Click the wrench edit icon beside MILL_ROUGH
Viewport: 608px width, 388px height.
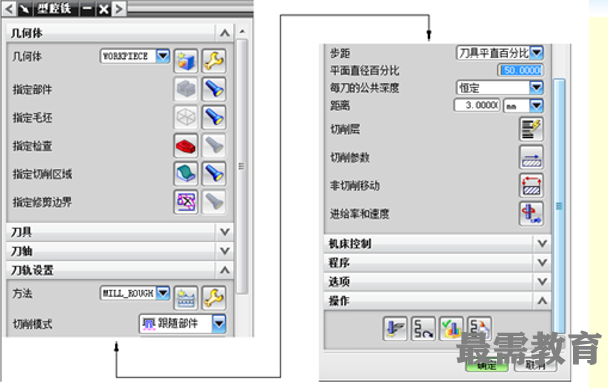214,298
